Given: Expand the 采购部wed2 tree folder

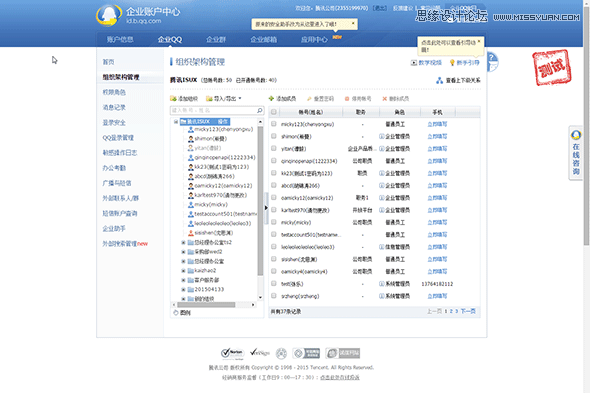Looking at the screenshot, I should (183, 252).
